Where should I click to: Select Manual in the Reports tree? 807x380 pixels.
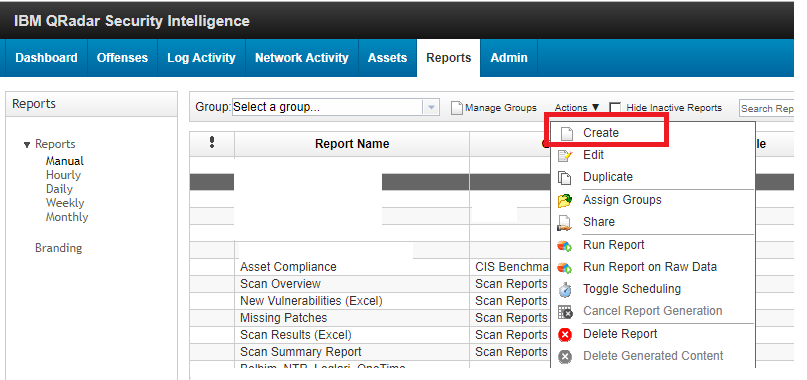coord(64,161)
